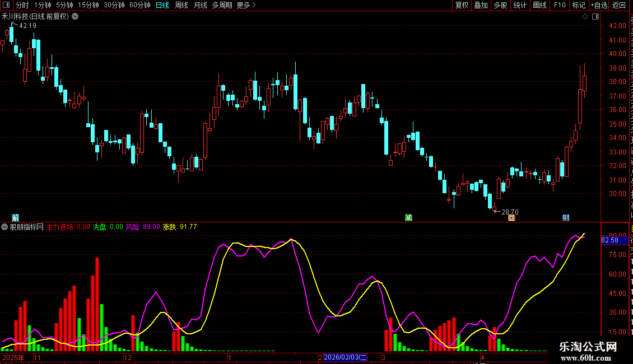Select the 5分钟 period tab

[64, 5]
